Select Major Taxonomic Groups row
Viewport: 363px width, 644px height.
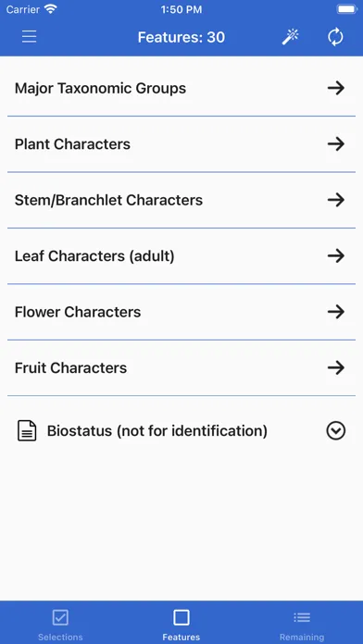[181, 88]
